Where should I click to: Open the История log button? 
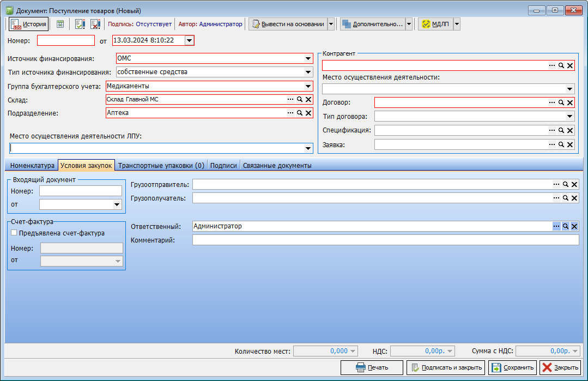point(29,24)
